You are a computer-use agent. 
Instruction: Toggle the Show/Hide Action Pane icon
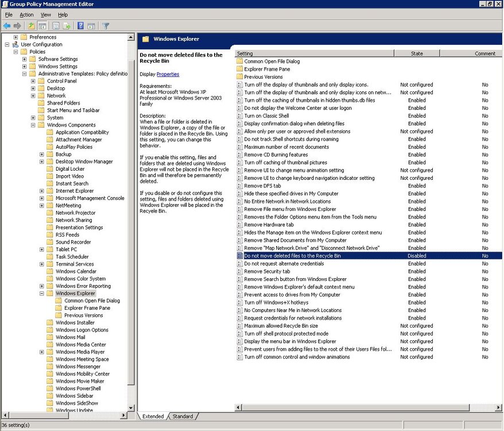pos(91,26)
